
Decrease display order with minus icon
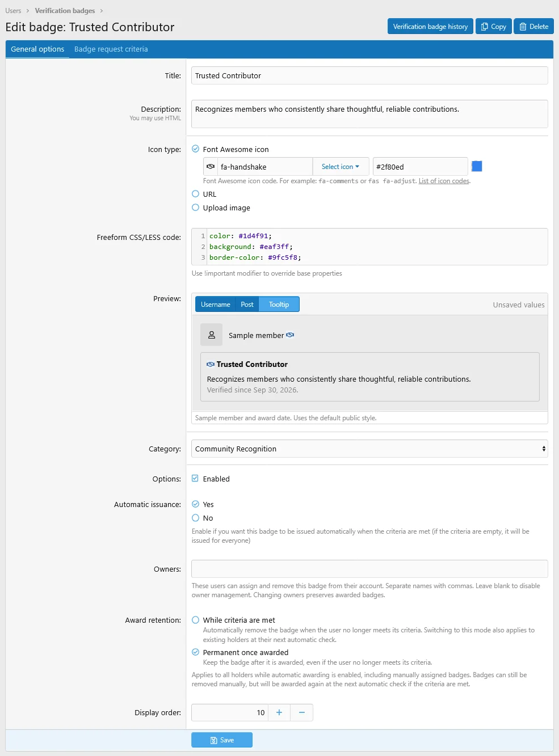click(x=302, y=712)
